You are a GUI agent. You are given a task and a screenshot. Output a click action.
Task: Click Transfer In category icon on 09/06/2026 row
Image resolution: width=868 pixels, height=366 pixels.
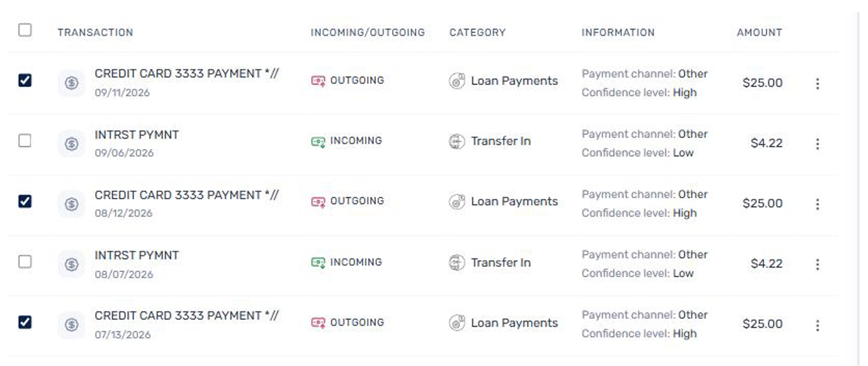(457, 141)
